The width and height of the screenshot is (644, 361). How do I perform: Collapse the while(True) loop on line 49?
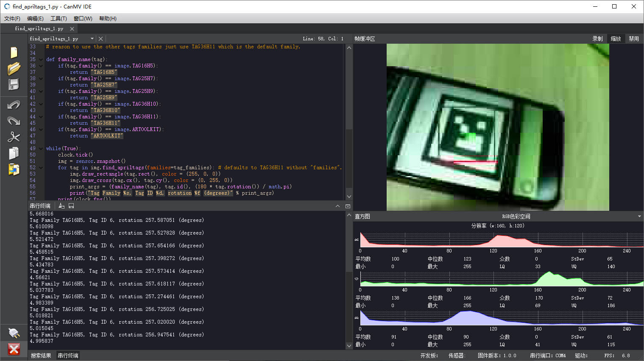41,148
